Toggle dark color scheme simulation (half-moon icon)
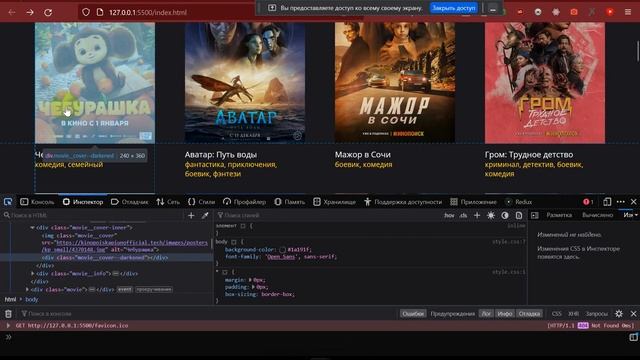This screenshot has width=640, height=360. pyautogui.click(x=505, y=215)
